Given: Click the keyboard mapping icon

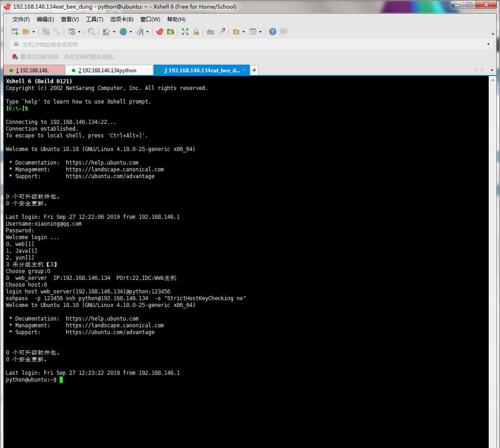Looking at the screenshot, I should (x=210, y=32).
